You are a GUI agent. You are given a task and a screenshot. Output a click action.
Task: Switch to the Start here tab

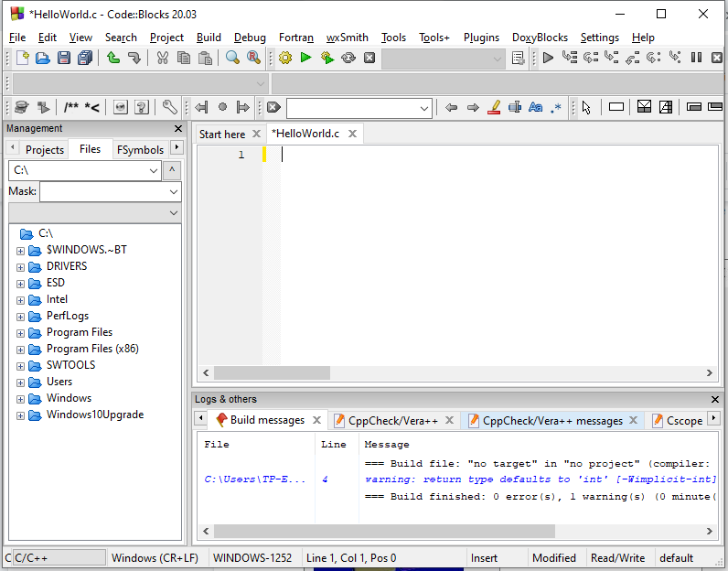(222, 135)
